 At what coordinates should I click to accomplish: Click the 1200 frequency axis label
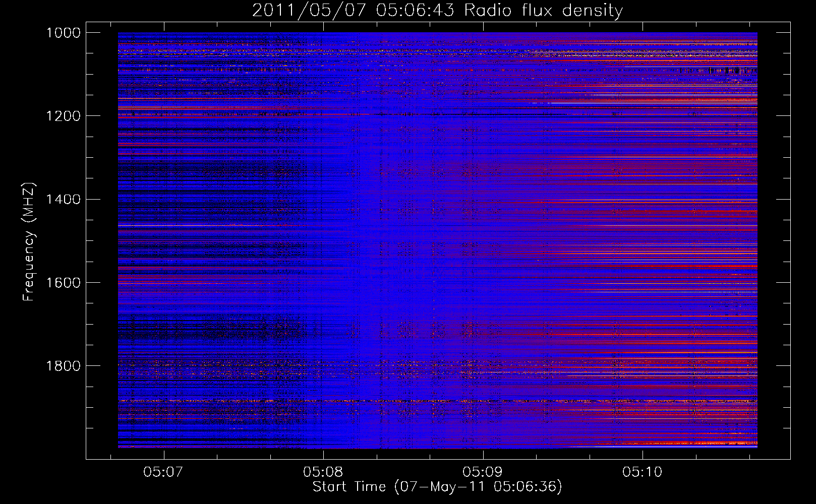click(x=63, y=116)
